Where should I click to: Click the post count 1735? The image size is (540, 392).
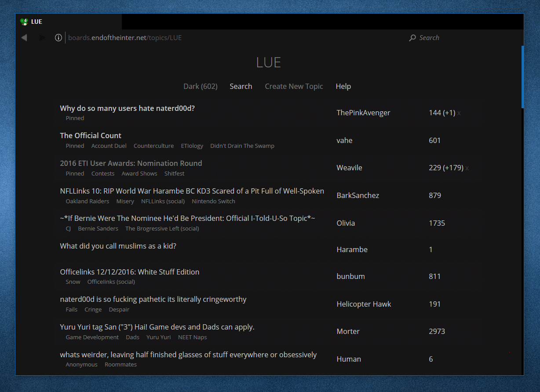(437, 223)
